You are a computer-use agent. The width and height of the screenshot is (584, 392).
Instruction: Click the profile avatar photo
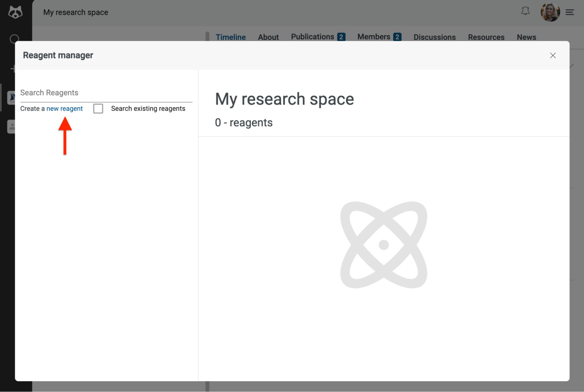(550, 12)
